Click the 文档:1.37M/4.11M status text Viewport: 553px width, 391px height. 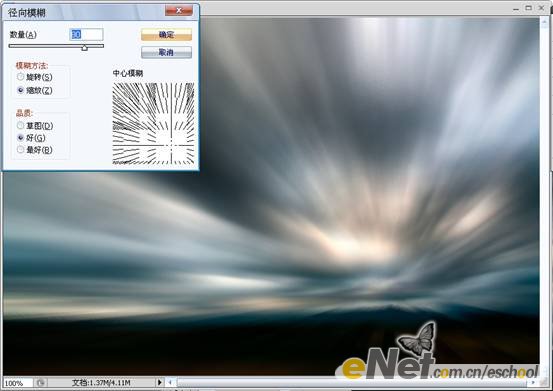(102, 383)
